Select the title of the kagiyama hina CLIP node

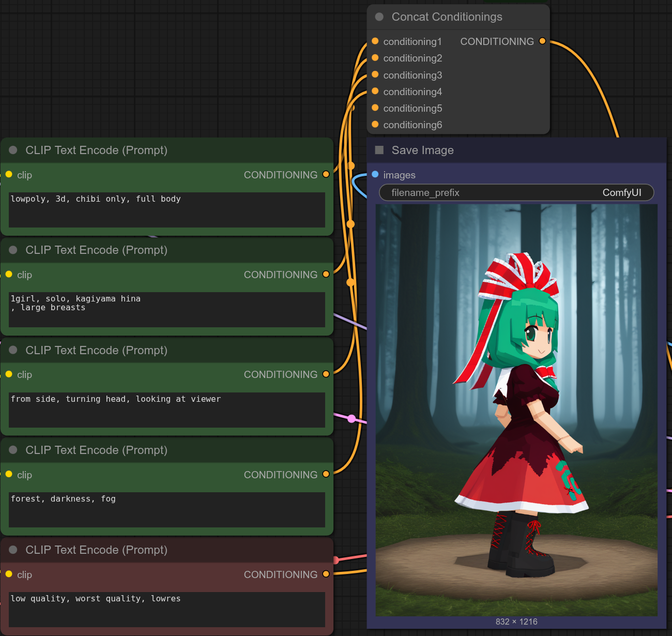[x=97, y=250]
